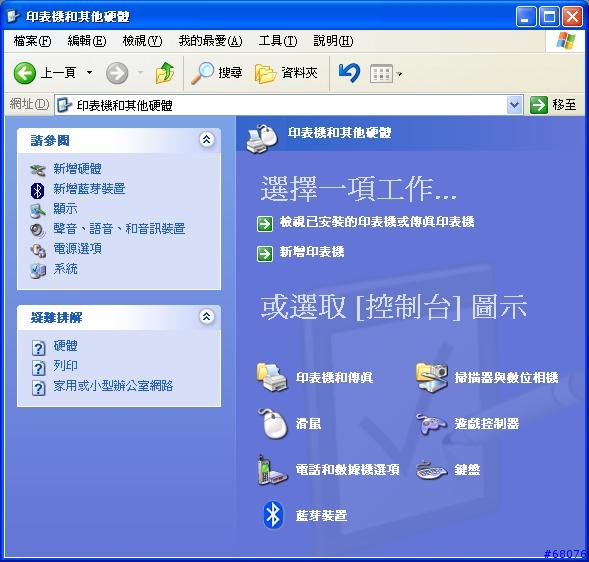Image resolution: width=589 pixels, height=562 pixels.
Task: Open the 顯示 link
Action: tap(65, 208)
